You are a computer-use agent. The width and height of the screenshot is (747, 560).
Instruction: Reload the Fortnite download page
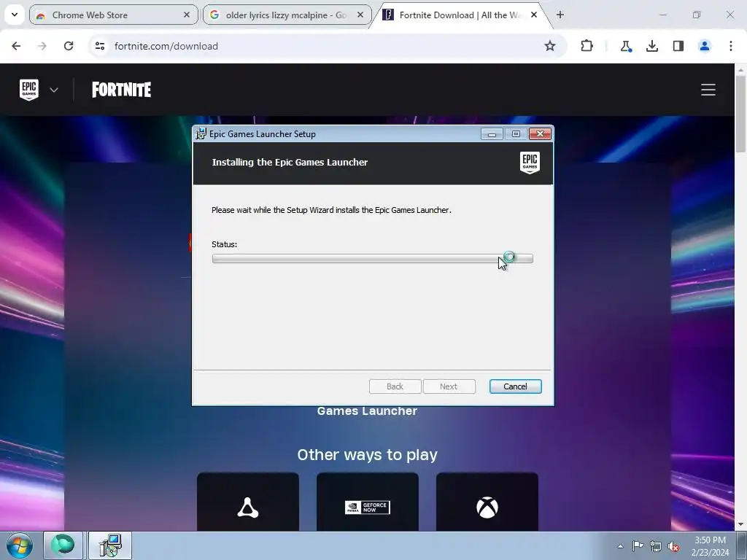[69, 46]
